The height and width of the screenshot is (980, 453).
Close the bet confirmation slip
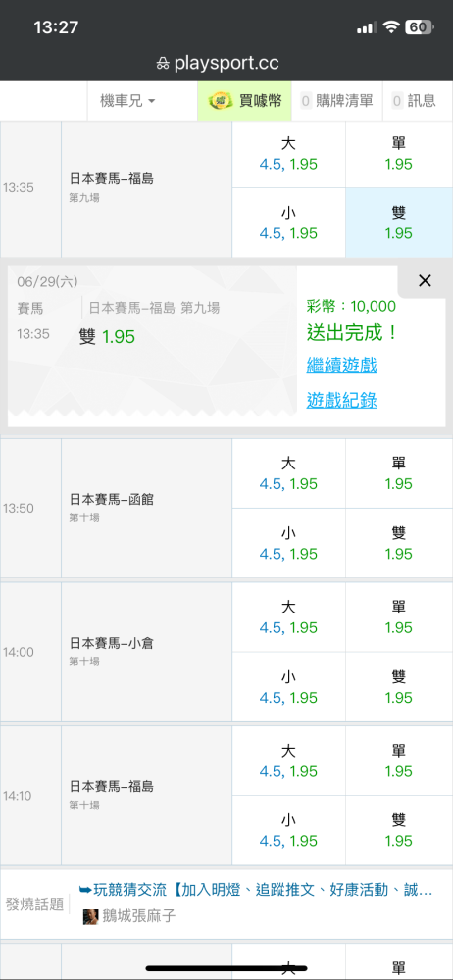[425, 281]
